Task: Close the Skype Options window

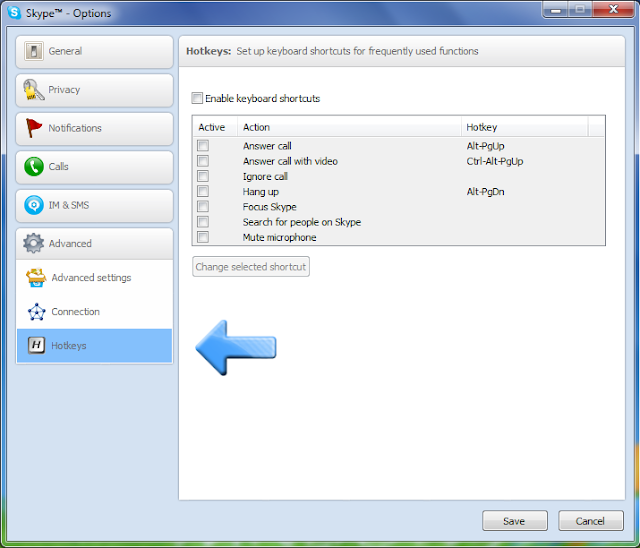Action: coord(613,9)
